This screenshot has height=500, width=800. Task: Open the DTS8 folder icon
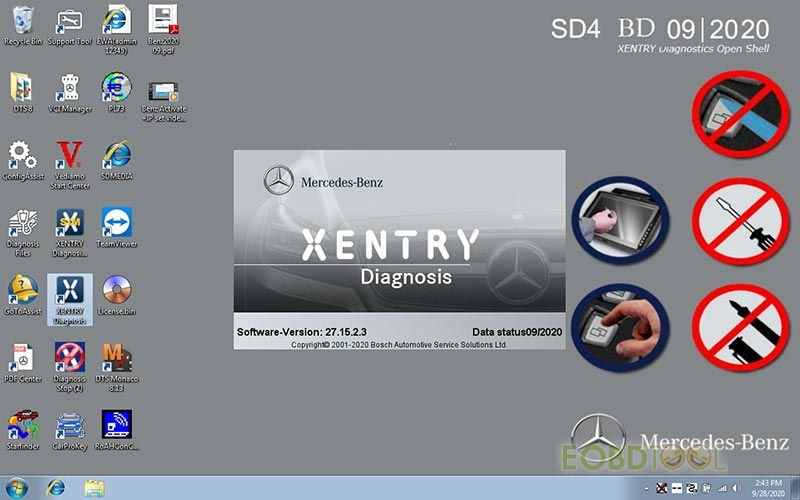click(x=23, y=93)
